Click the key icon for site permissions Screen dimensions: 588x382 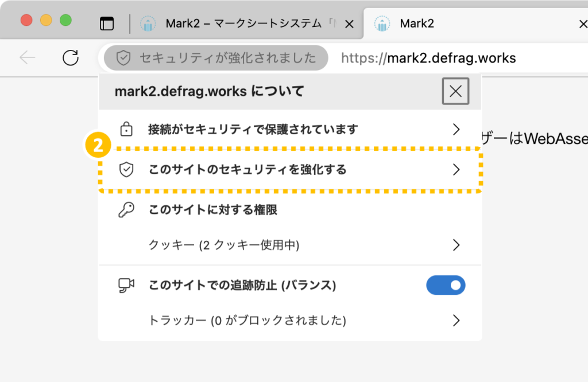click(126, 210)
